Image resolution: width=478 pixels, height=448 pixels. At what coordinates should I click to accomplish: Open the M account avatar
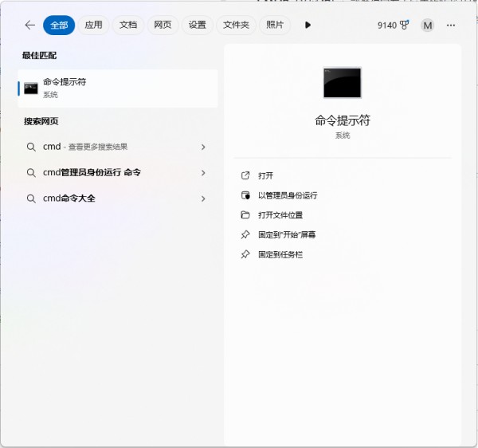point(427,26)
